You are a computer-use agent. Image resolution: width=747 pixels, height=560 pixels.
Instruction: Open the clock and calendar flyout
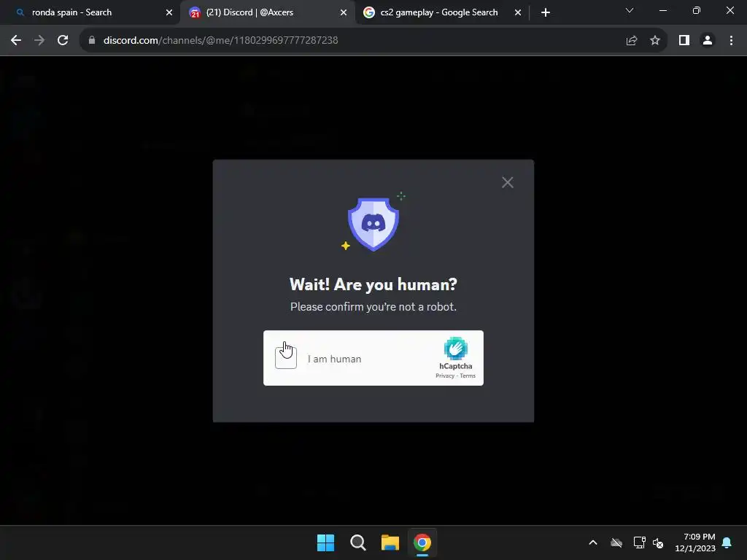pos(695,542)
